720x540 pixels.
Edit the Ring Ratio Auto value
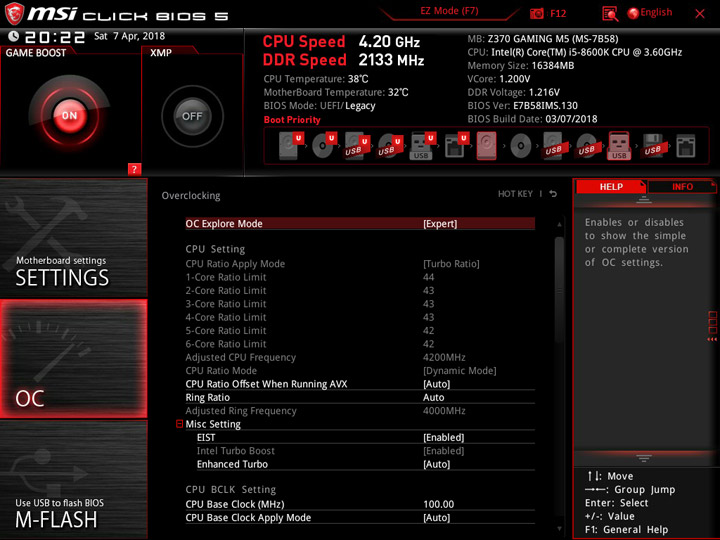pyautogui.click(x=433, y=397)
